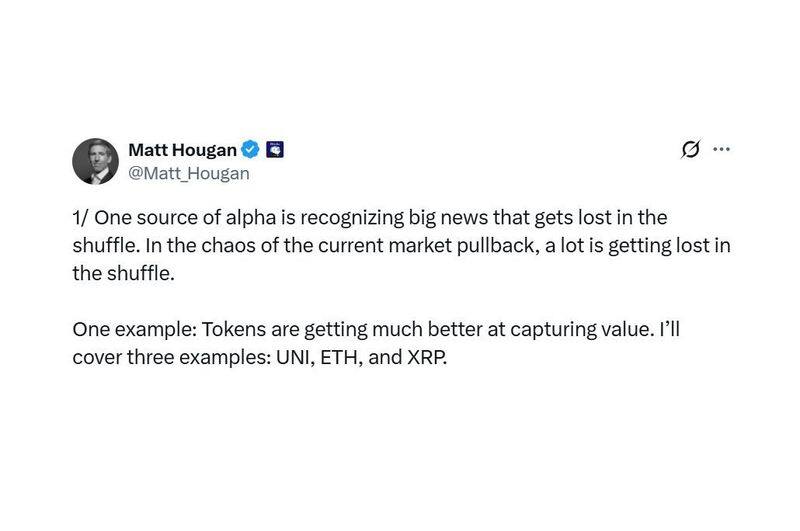Open the Grok explain post icon

pos(690,150)
